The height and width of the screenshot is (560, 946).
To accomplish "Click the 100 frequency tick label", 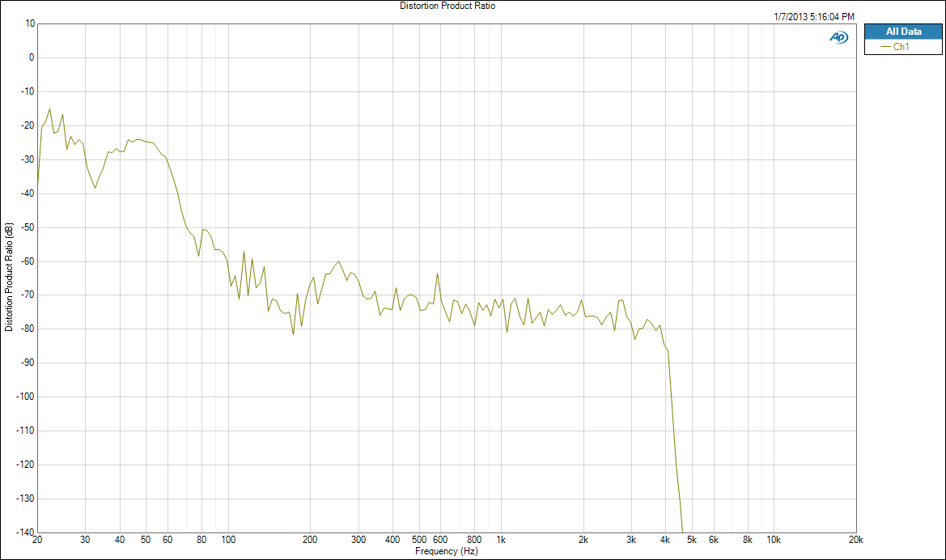I will [x=228, y=540].
